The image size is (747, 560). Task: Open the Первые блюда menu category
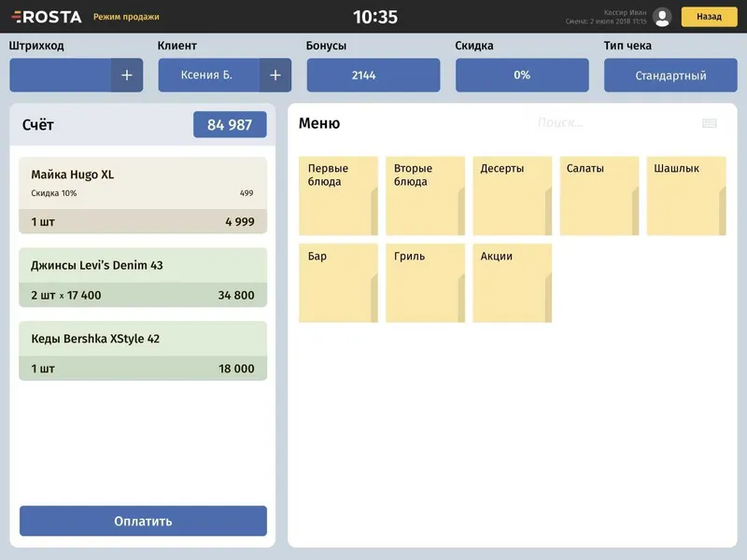[x=338, y=196]
